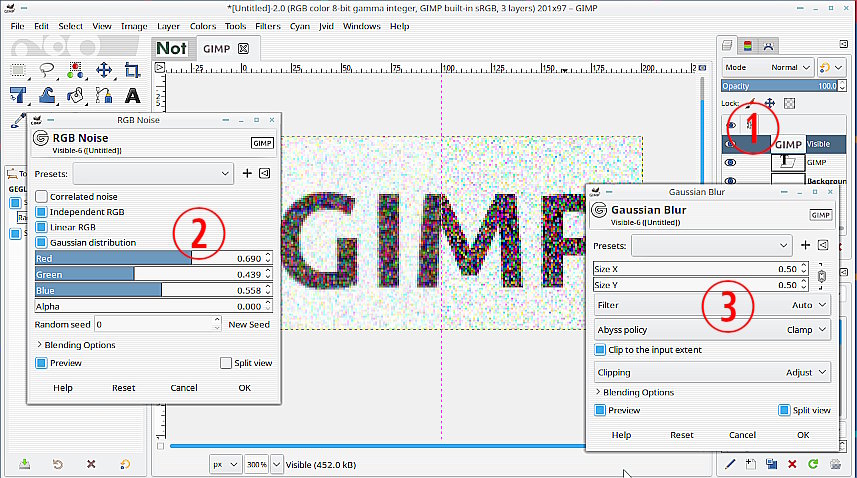The image size is (857, 478).
Task: Click the pencil edit icon in Layers panel
Action: [730, 464]
